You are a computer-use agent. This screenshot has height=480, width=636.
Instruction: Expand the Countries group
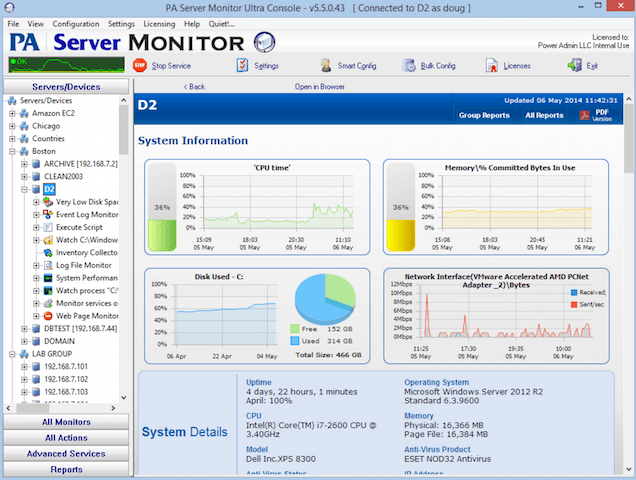pyautogui.click(x=12, y=138)
